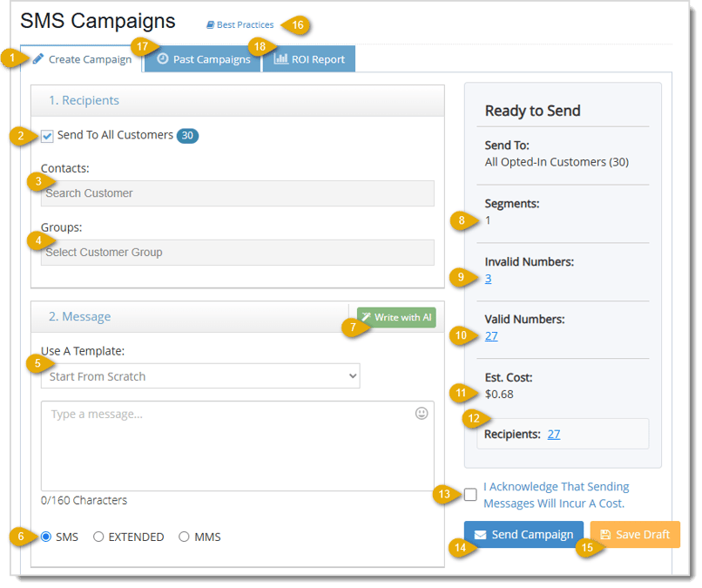Click the Send Campaign button

click(x=524, y=535)
